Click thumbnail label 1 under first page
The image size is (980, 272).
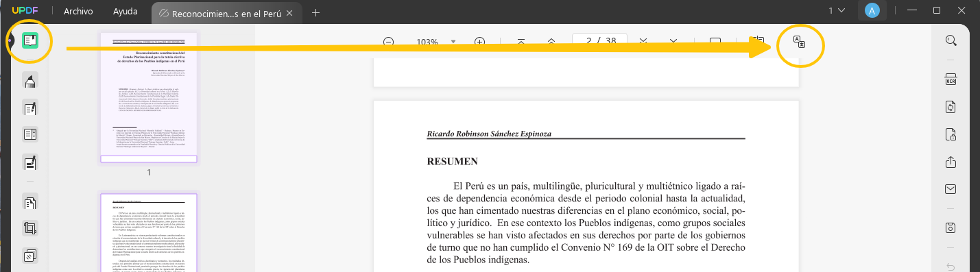coord(149,173)
